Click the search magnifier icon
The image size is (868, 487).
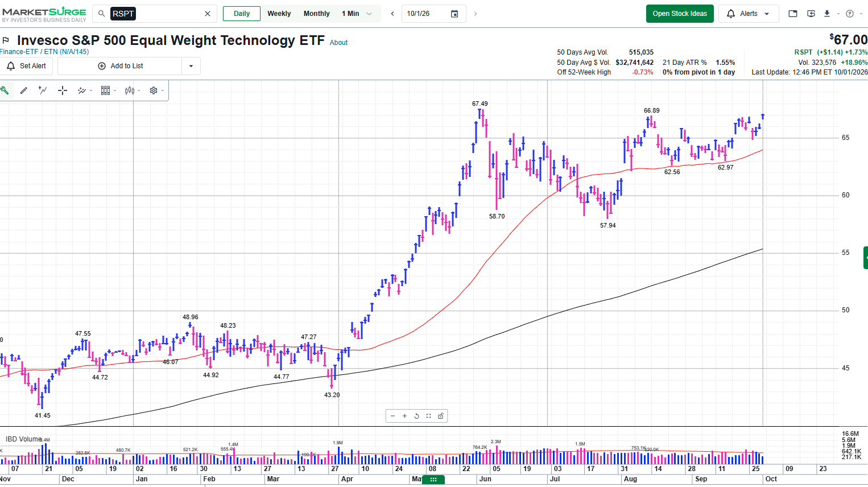102,14
